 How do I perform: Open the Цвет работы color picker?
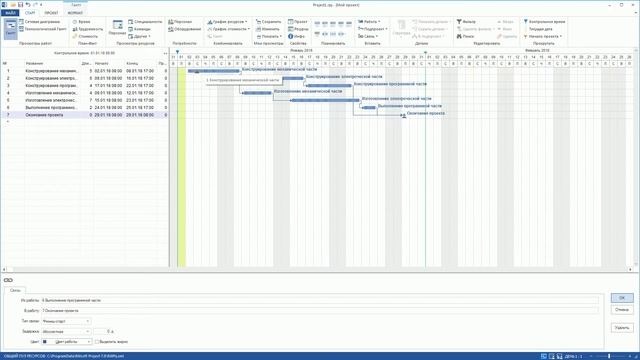click(66, 342)
